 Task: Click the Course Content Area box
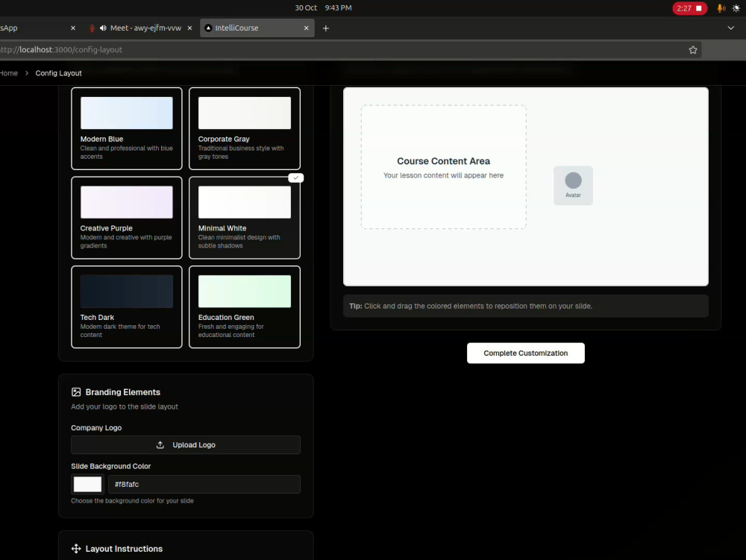(443, 167)
